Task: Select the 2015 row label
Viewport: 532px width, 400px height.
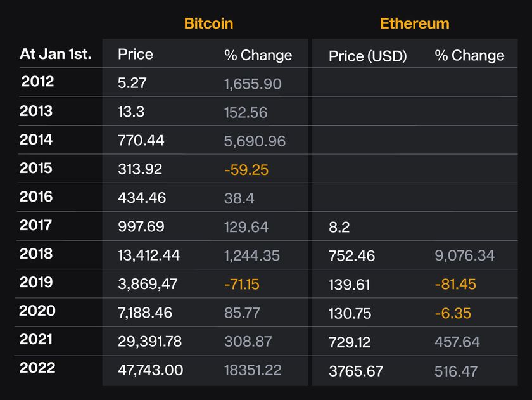Action: (36, 168)
